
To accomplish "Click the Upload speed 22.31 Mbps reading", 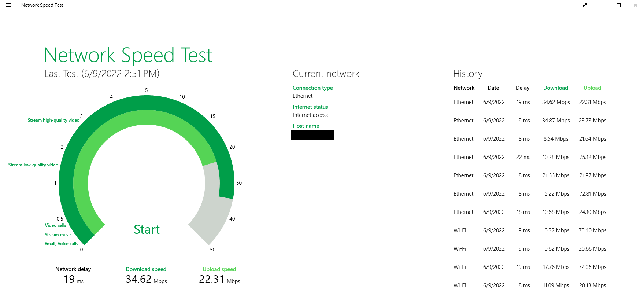I will coord(219,279).
